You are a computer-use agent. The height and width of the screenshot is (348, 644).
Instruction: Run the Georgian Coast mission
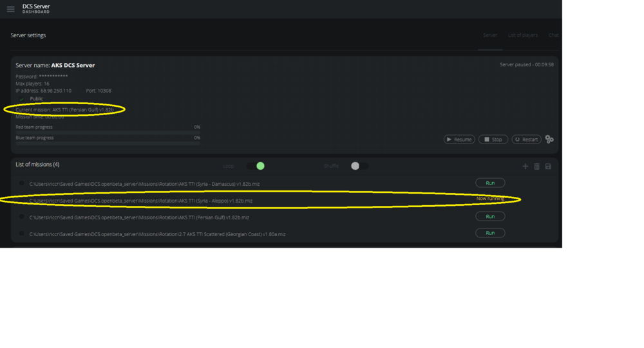[490, 233]
